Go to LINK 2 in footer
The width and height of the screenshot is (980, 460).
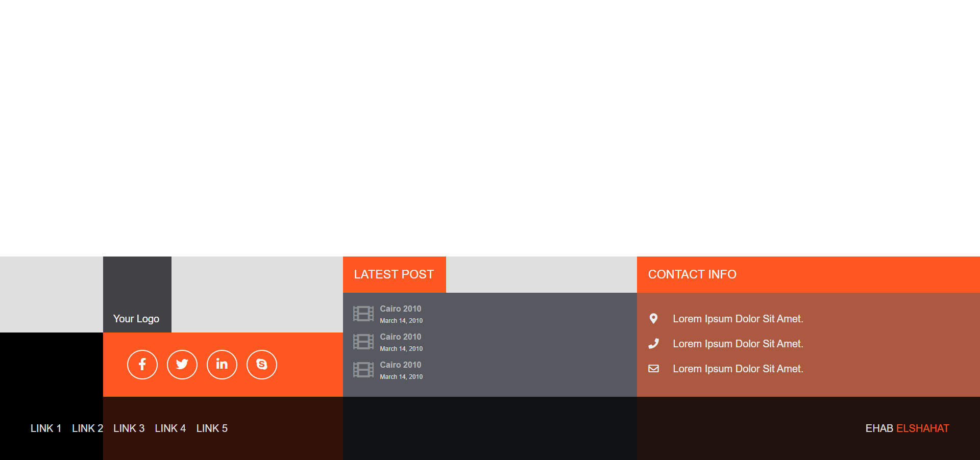click(87, 428)
